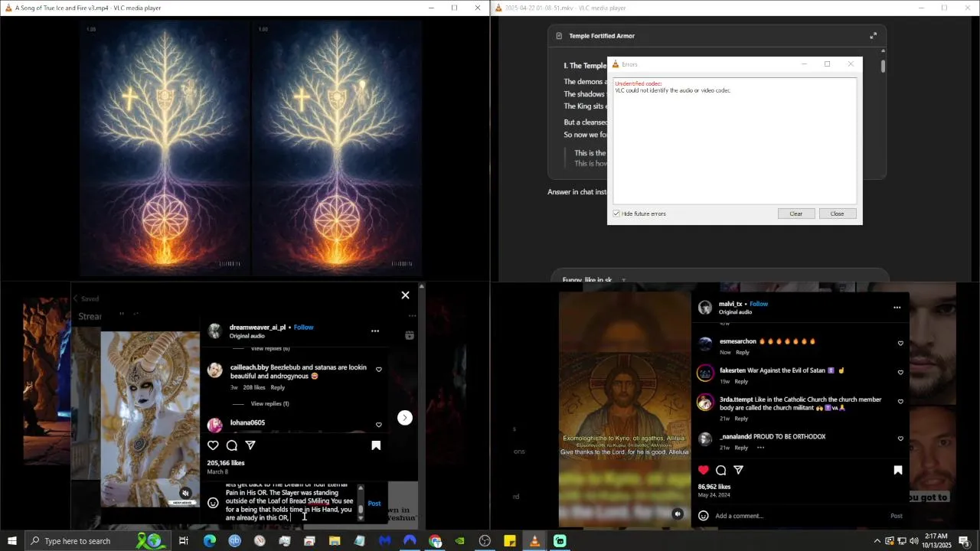Open Task View on taskbar
Screen dimensions: 980x551
pos(184,541)
